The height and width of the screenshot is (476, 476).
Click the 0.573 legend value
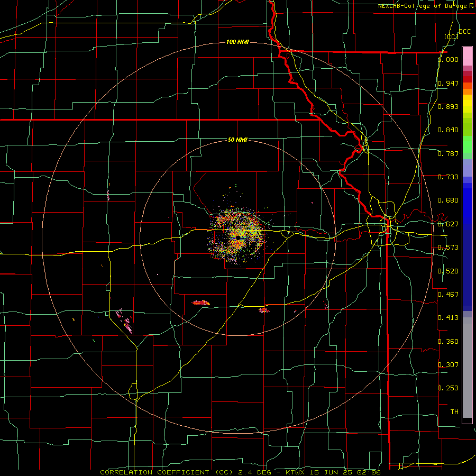(x=448, y=248)
